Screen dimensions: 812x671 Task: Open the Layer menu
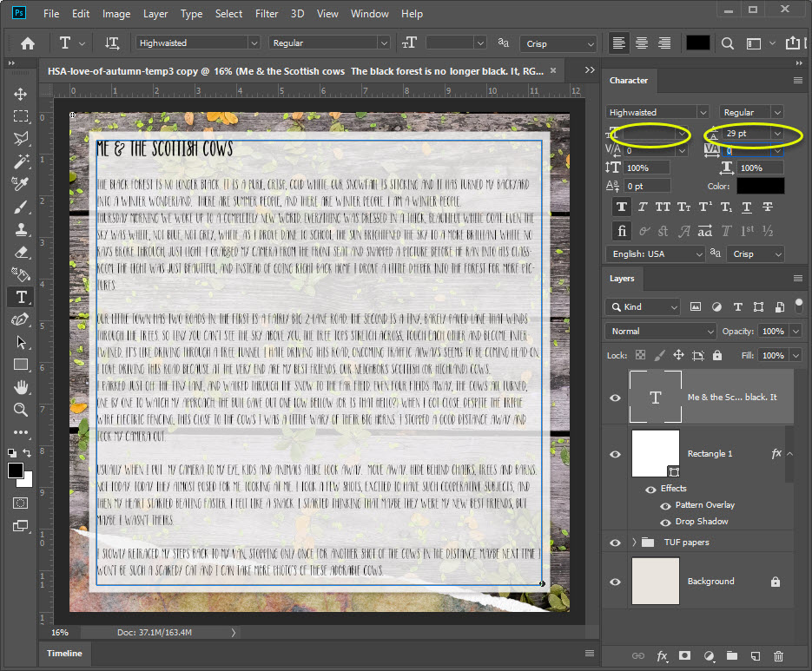click(x=155, y=14)
